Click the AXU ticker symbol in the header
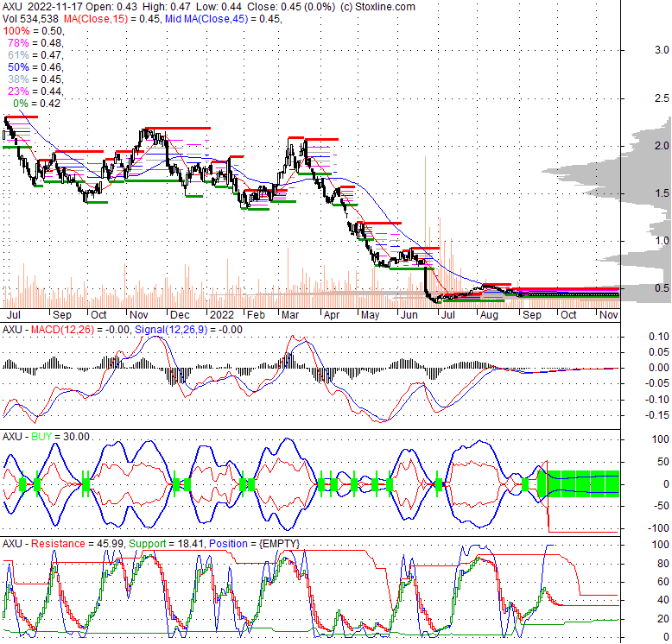 [x=11, y=7]
